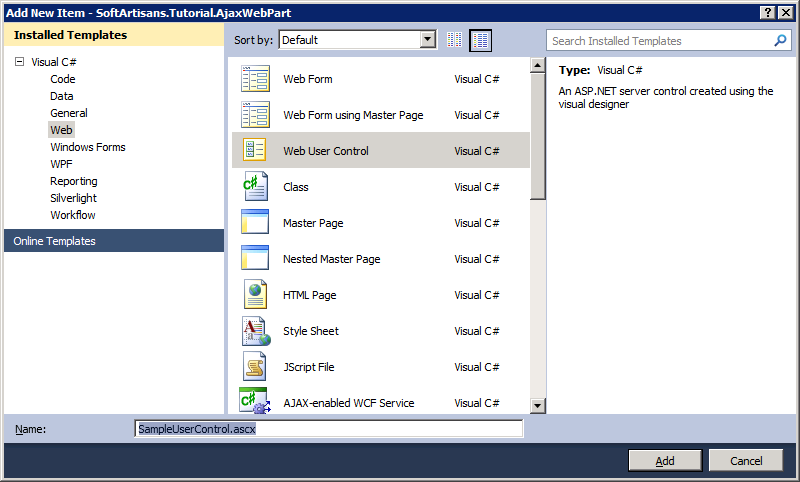Screen dimensions: 800x482
Task: Click the Web Form using Master Page icon
Action: pyautogui.click(x=255, y=115)
